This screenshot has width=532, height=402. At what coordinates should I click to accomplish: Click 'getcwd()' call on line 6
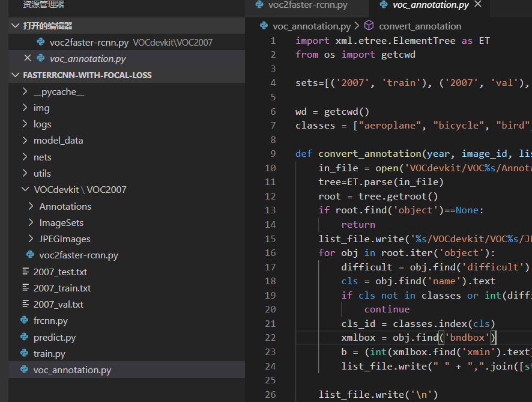(x=346, y=111)
